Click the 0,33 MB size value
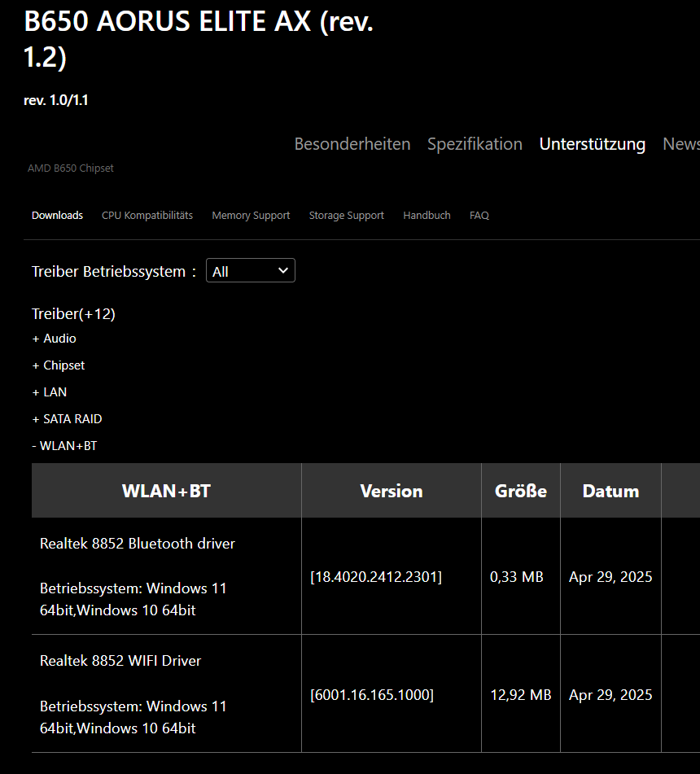Image resolution: width=700 pixels, height=774 pixels. pyautogui.click(x=516, y=576)
